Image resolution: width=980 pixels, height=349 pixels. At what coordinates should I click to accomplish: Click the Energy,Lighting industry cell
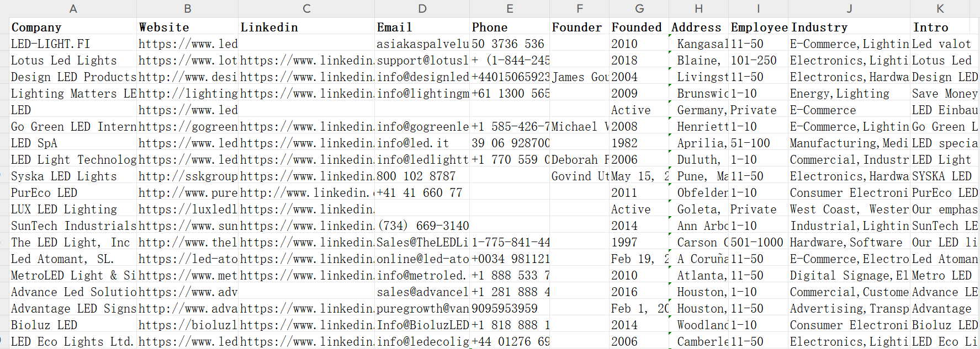849,93
